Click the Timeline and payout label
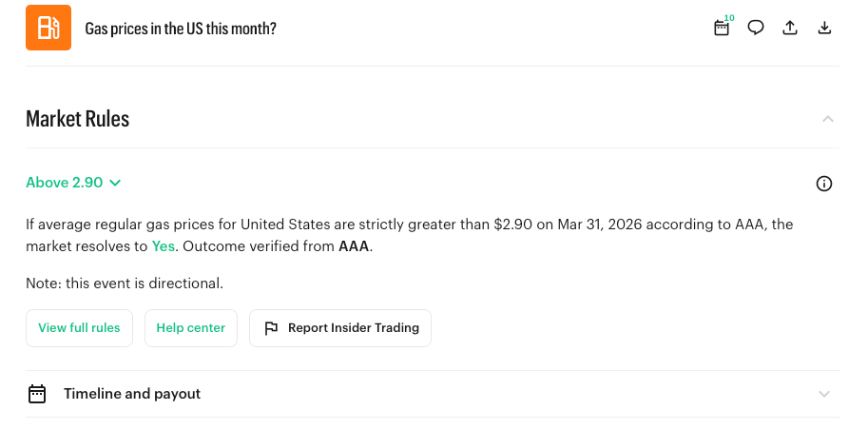The width and height of the screenshot is (868, 430). pyautogui.click(x=132, y=394)
